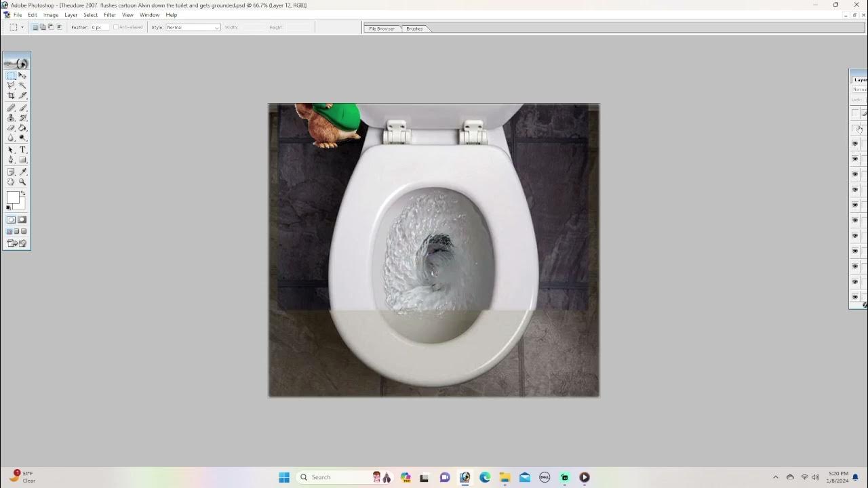
Task: Select the Pen tool
Action: point(11,160)
